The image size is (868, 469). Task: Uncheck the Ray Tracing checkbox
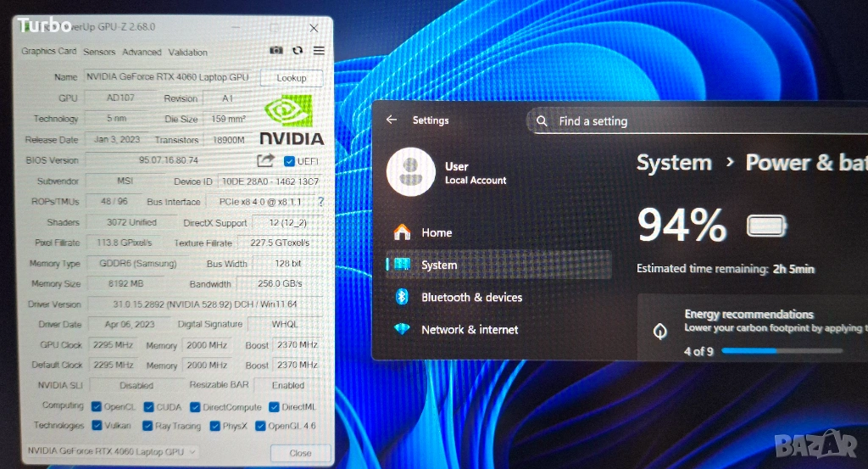148,426
